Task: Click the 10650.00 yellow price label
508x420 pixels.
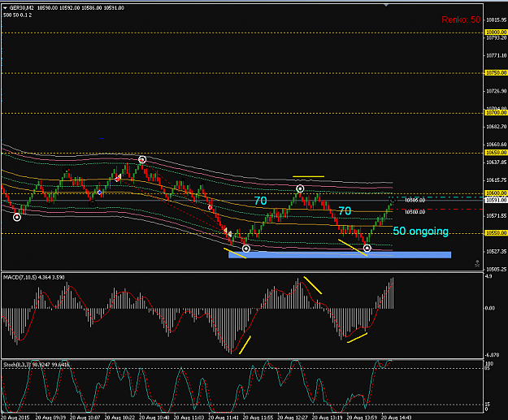Action: [x=496, y=153]
